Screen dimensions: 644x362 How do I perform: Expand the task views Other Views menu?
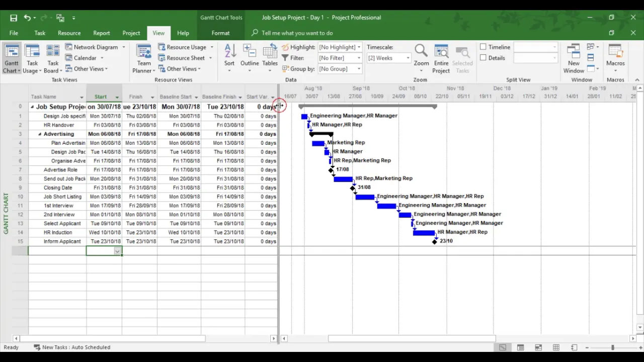(86, 69)
